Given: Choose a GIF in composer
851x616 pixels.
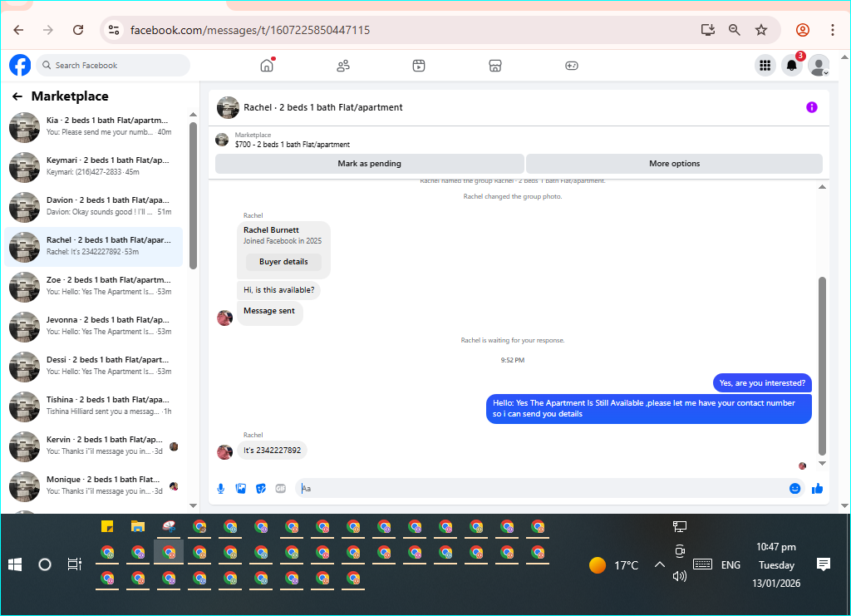Looking at the screenshot, I should point(281,489).
